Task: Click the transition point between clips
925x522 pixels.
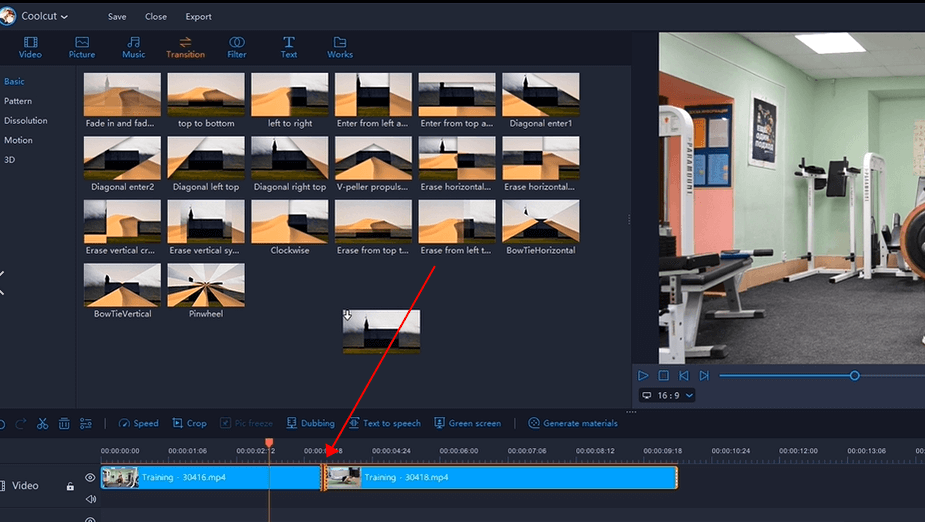Action: pyautogui.click(x=324, y=477)
